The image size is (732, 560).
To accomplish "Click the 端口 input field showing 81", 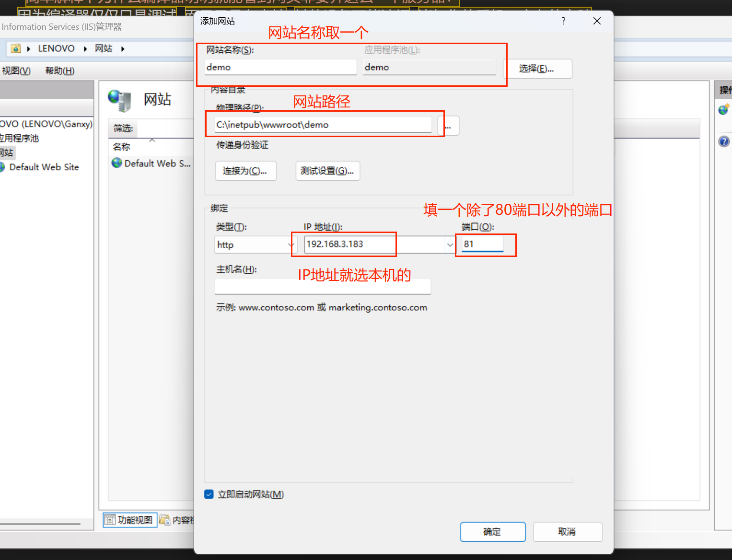I will (x=482, y=244).
